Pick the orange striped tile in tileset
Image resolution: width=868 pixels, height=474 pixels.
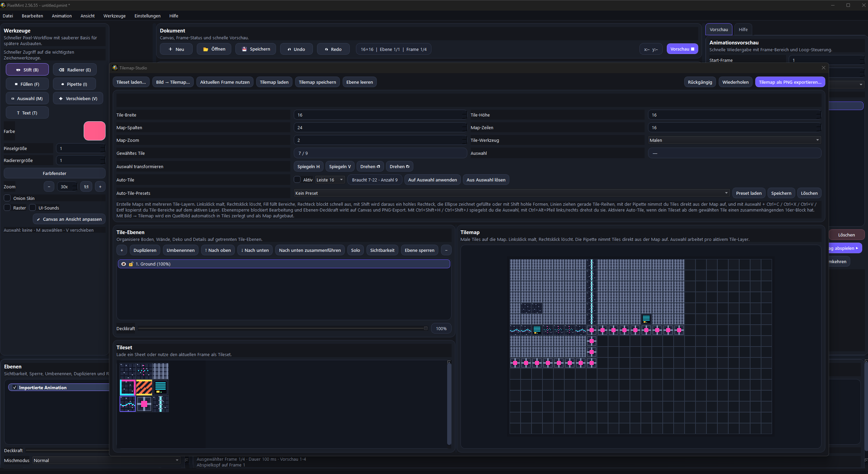pyautogui.click(x=144, y=387)
